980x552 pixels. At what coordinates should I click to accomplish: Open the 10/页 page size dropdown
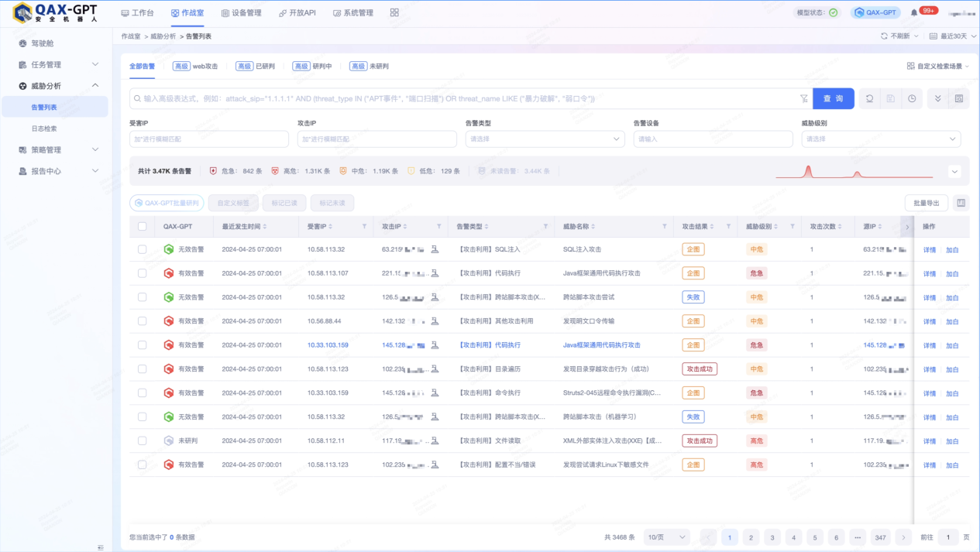(x=667, y=537)
